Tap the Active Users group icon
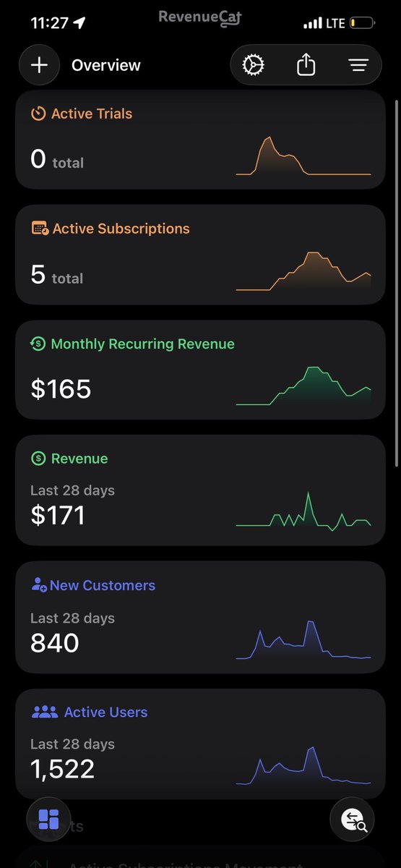 click(44, 712)
